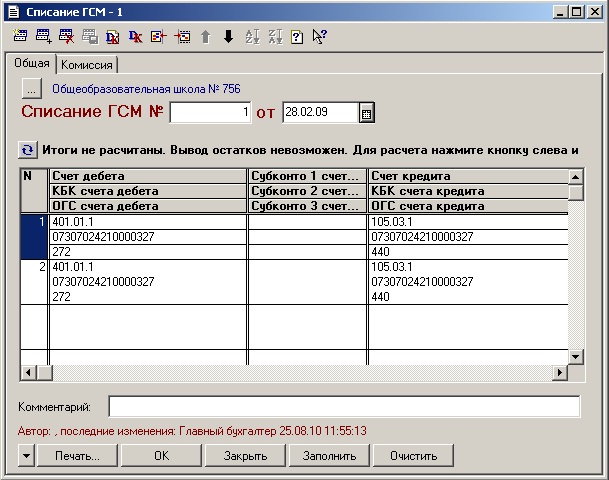Click the Очистить button
Screen dimensions: 609x480
coord(413,456)
